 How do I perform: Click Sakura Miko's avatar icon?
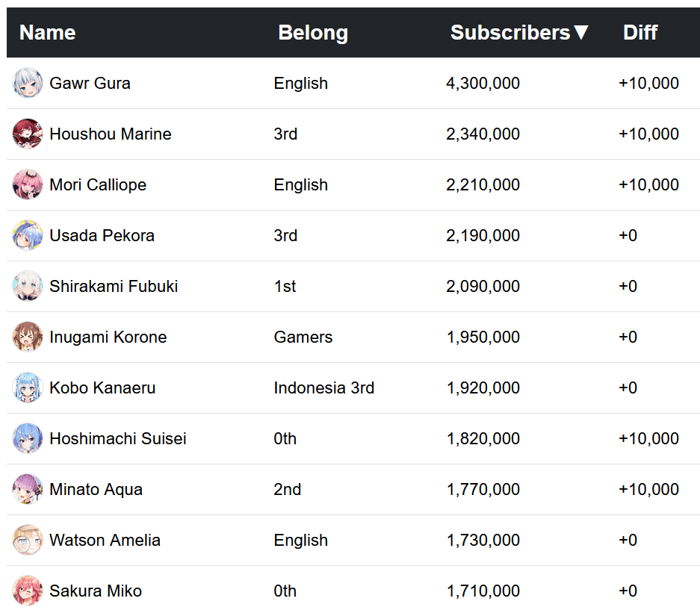(x=28, y=591)
